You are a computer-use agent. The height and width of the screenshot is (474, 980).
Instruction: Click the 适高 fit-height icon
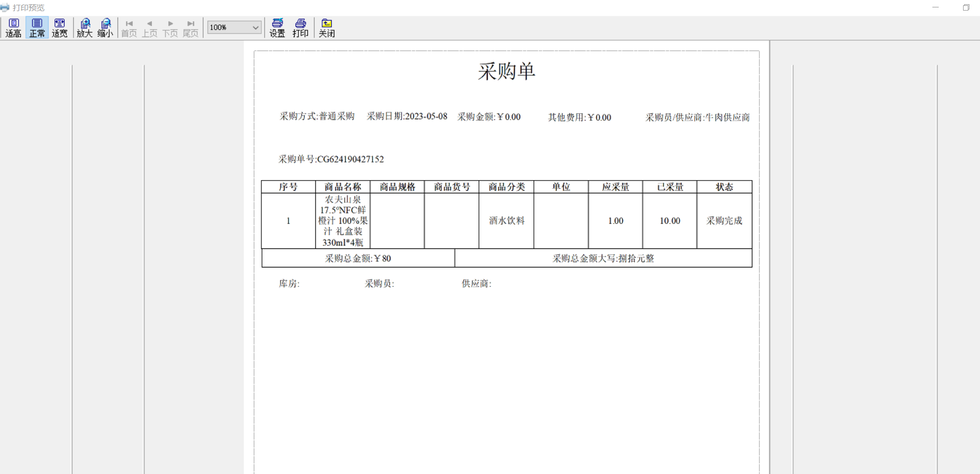coord(13,28)
